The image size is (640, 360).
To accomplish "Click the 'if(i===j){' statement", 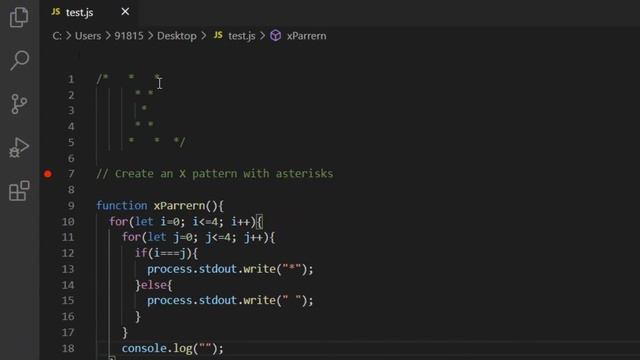I will [x=167, y=253].
